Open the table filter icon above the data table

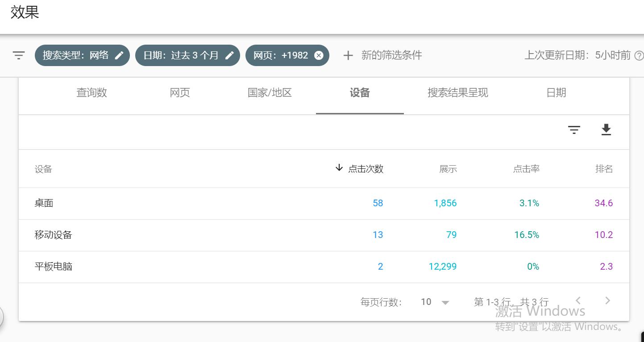point(574,130)
